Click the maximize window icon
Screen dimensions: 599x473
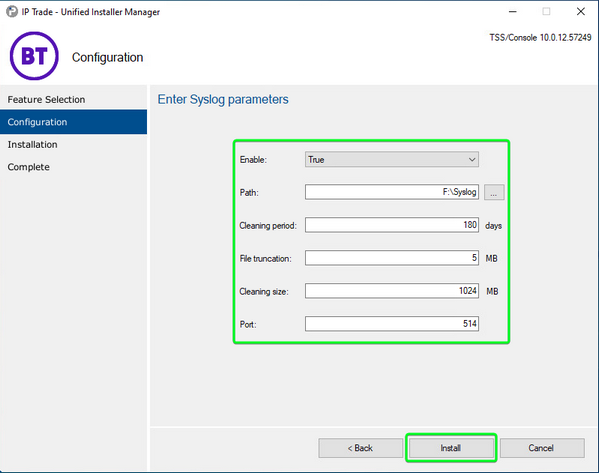547,12
